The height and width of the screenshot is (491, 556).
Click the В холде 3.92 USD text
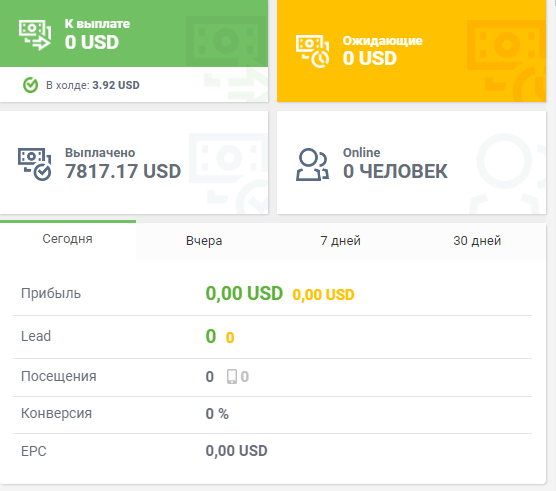tap(93, 85)
